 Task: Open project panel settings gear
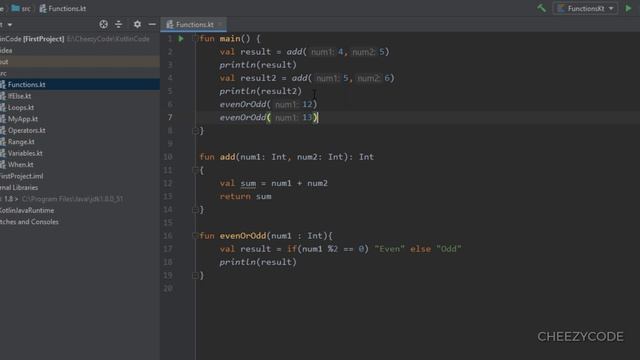(137, 24)
